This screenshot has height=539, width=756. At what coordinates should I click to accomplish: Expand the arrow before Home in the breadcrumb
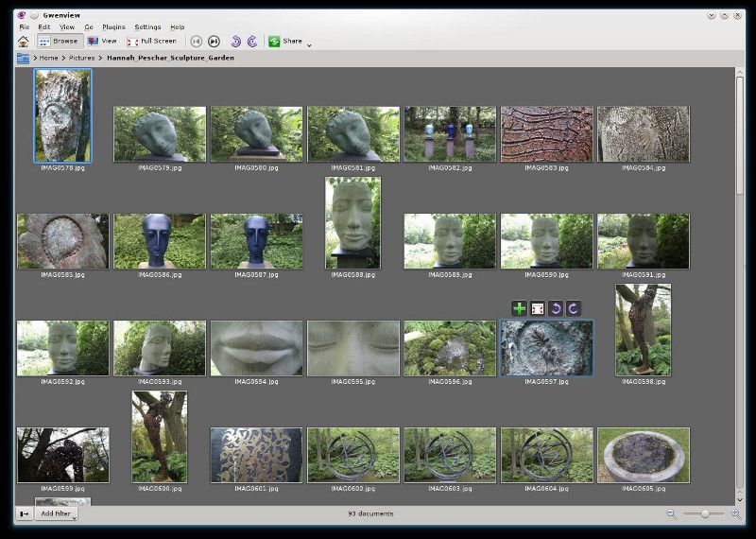35,58
